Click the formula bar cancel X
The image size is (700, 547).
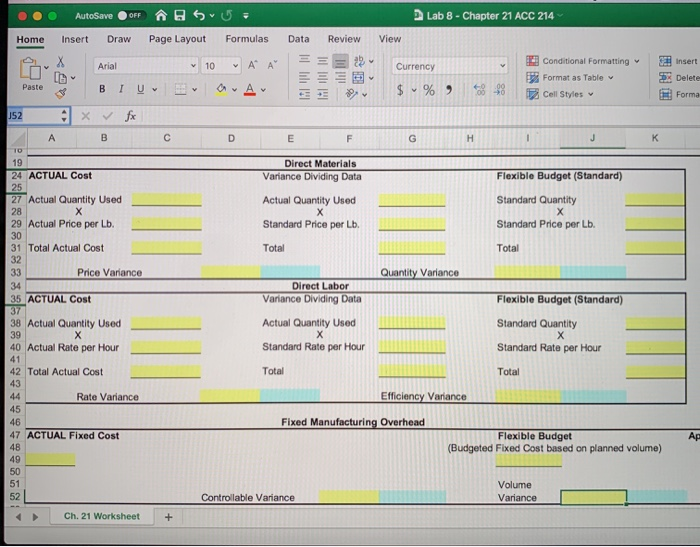point(86,117)
